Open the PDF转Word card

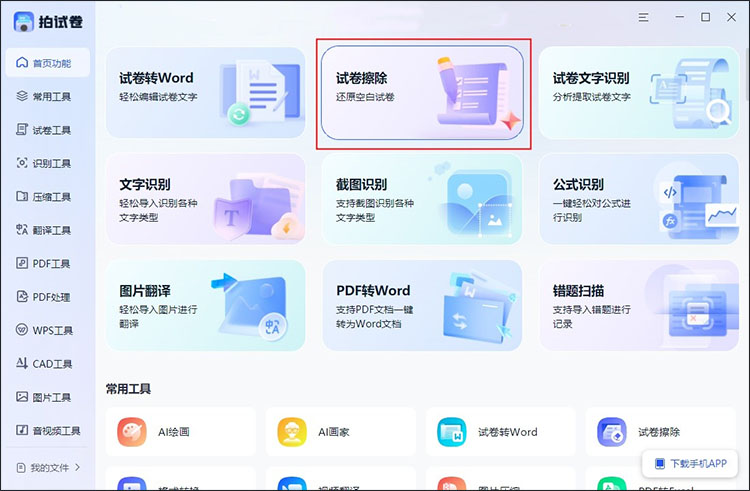click(421, 307)
